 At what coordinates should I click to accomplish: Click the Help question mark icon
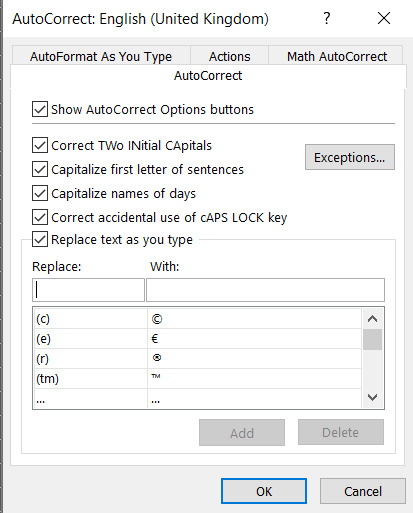pos(327,18)
